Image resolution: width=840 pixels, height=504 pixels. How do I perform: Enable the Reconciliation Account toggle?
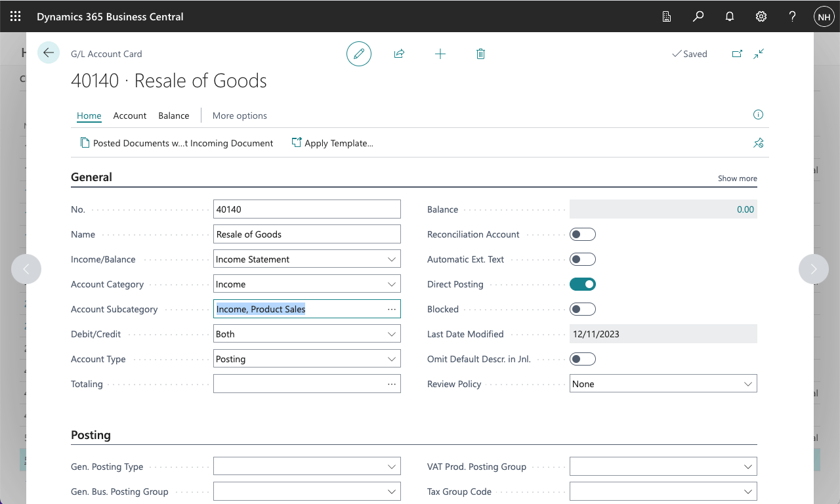(582, 234)
